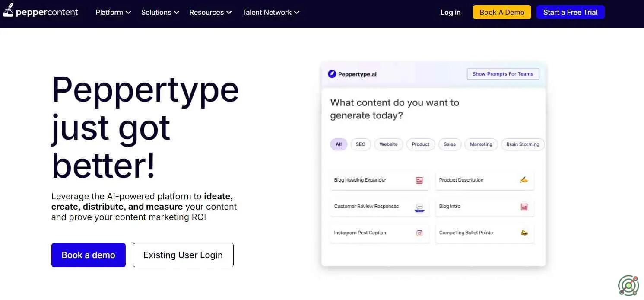Screen dimensions: 644x300
Task: Open the Instagram Post Caption template
Action: point(380,233)
